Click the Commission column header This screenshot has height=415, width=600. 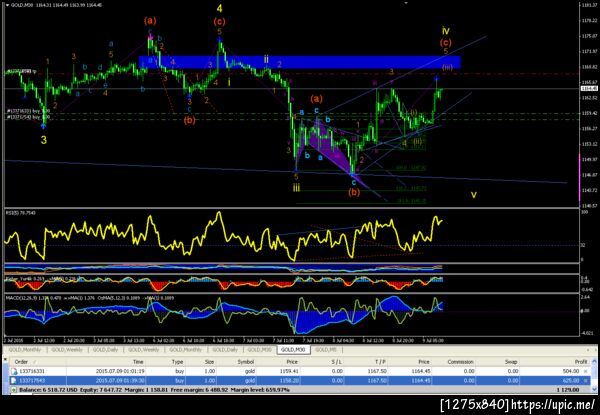(x=460, y=361)
